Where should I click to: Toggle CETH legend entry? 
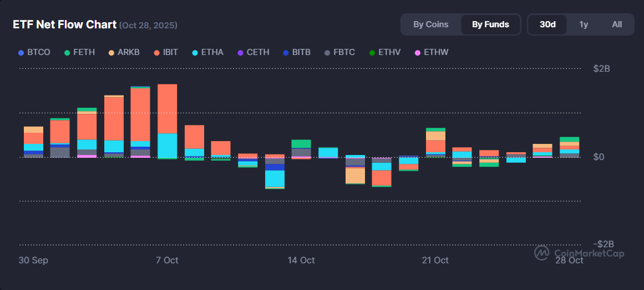click(253, 52)
